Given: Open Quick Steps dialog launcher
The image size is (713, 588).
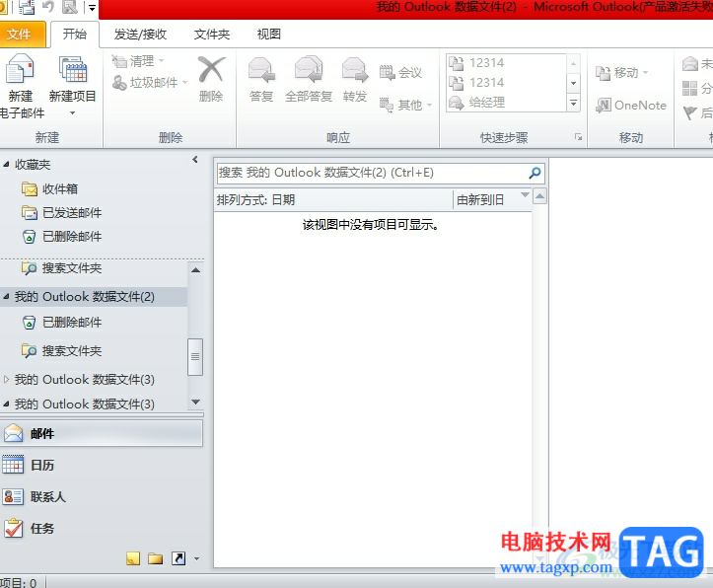Looking at the screenshot, I should tap(578, 137).
